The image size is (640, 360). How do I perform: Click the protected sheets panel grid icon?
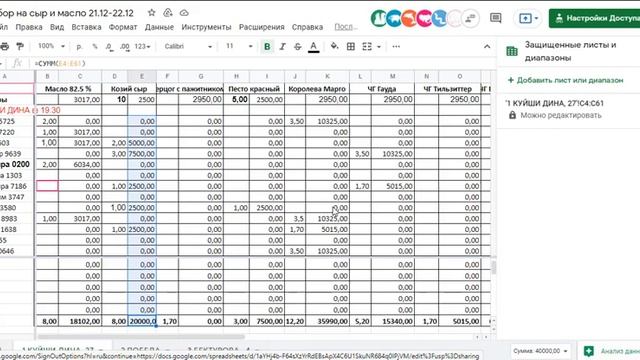pos(512,51)
